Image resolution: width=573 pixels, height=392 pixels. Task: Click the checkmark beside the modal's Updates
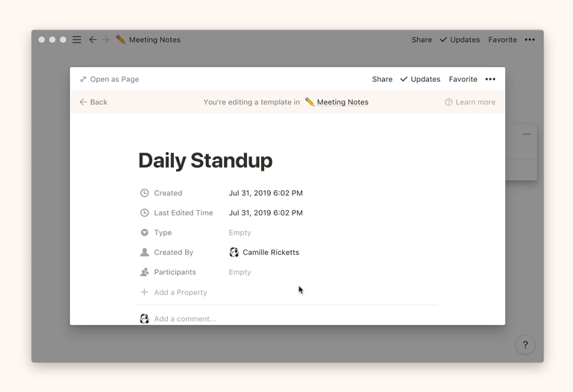click(404, 79)
